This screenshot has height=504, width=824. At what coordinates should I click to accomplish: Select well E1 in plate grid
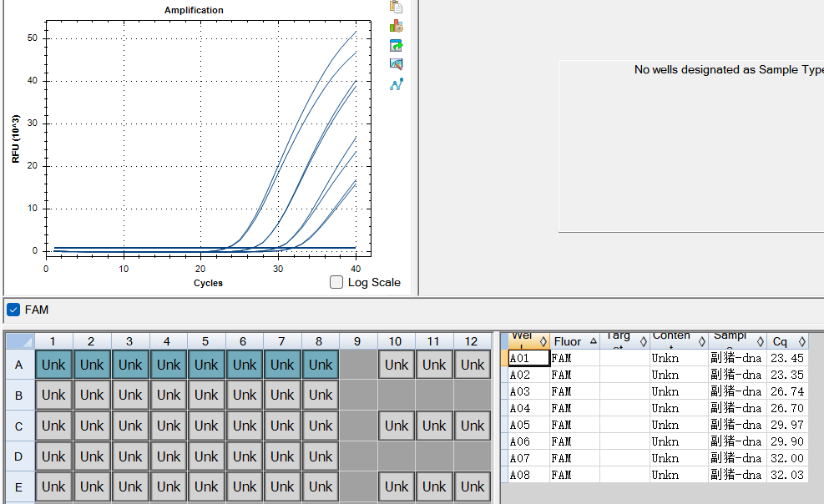[53, 486]
